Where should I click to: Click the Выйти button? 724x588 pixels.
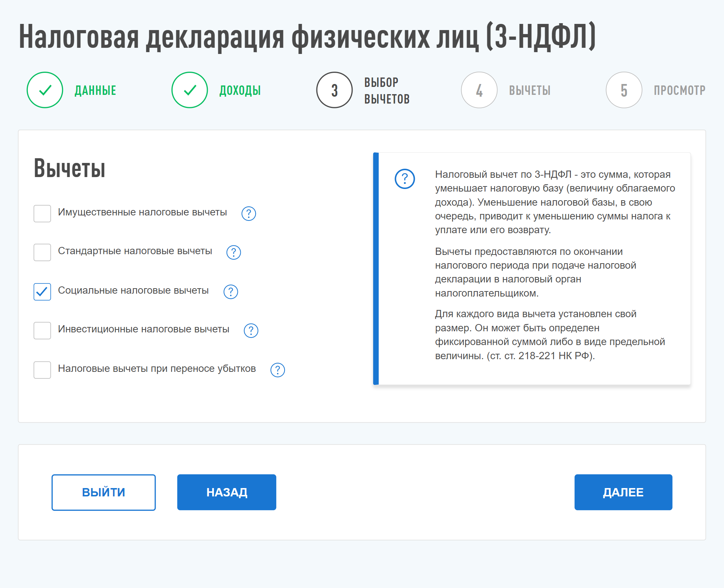point(104,492)
